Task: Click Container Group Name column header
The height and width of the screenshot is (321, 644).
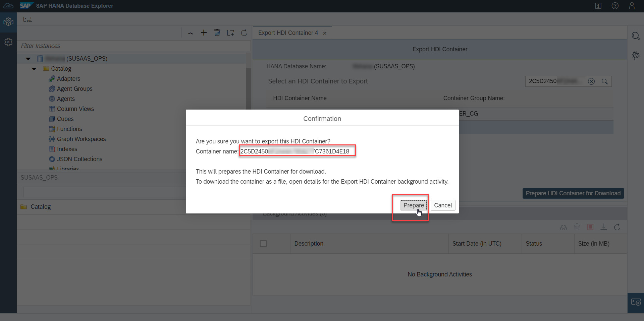Action: click(474, 98)
